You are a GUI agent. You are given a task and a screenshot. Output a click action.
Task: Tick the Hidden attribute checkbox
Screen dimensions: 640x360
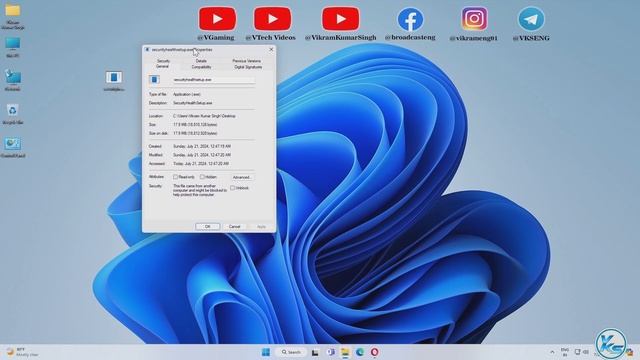pos(202,177)
